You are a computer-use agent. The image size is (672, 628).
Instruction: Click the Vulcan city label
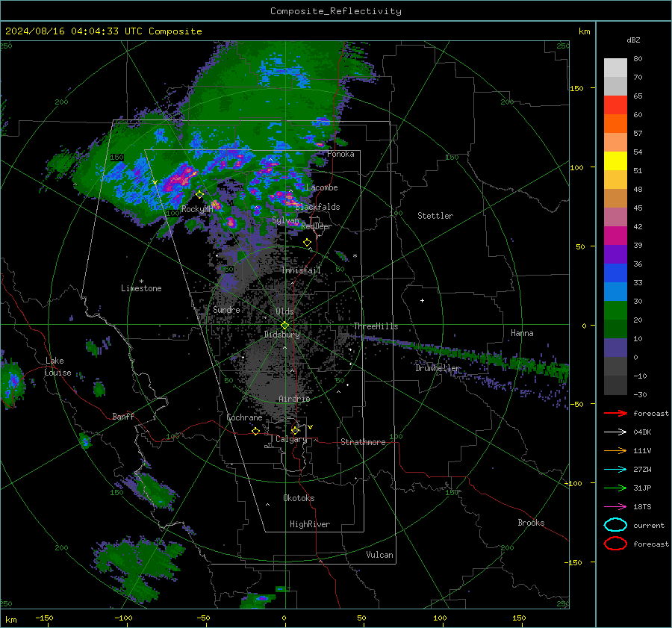click(x=380, y=555)
